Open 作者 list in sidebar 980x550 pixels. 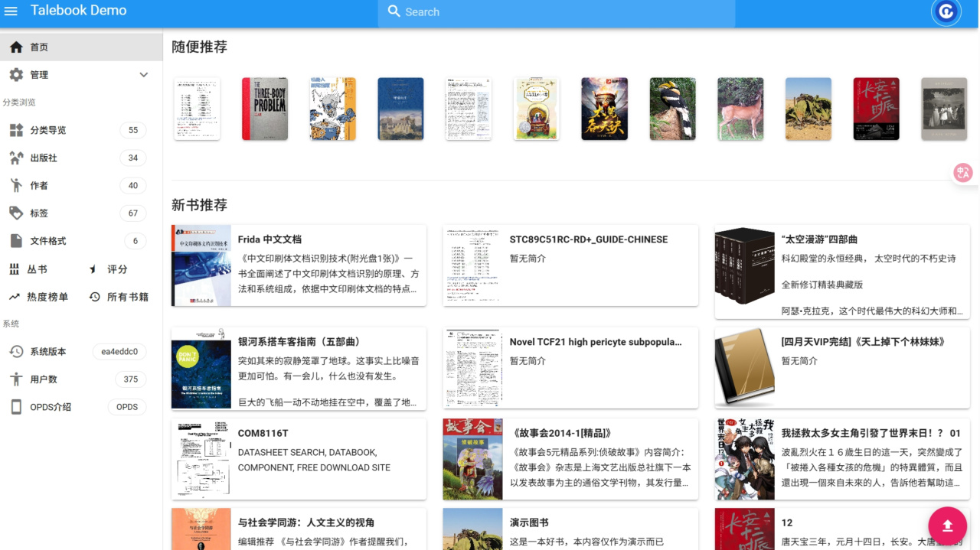[x=81, y=186]
